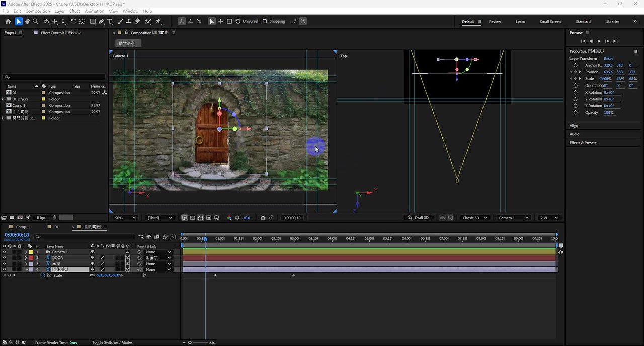Click Reset in Layer Transform properties

(608, 59)
